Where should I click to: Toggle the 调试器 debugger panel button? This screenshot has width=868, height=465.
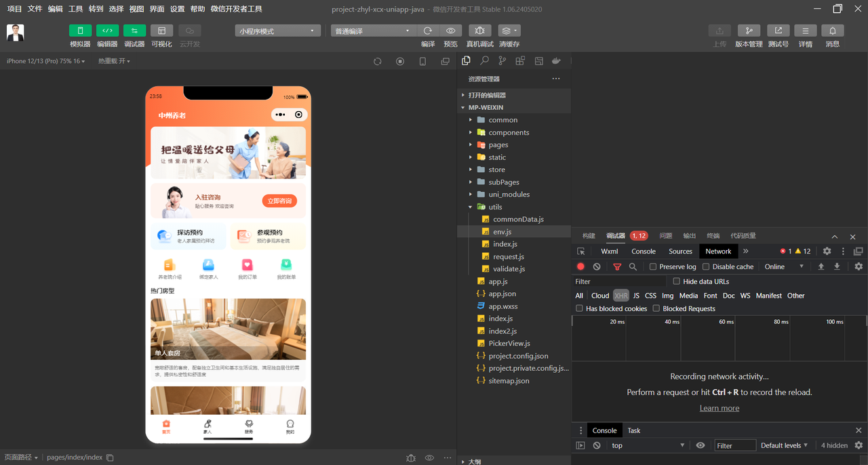[x=134, y=31]
